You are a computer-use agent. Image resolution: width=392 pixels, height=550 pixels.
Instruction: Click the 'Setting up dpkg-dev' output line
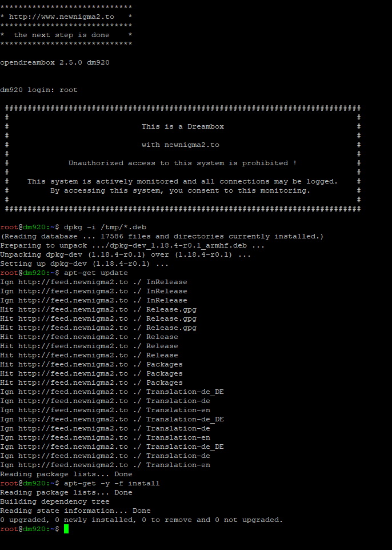pyautogui.click(x=84, y=264)
